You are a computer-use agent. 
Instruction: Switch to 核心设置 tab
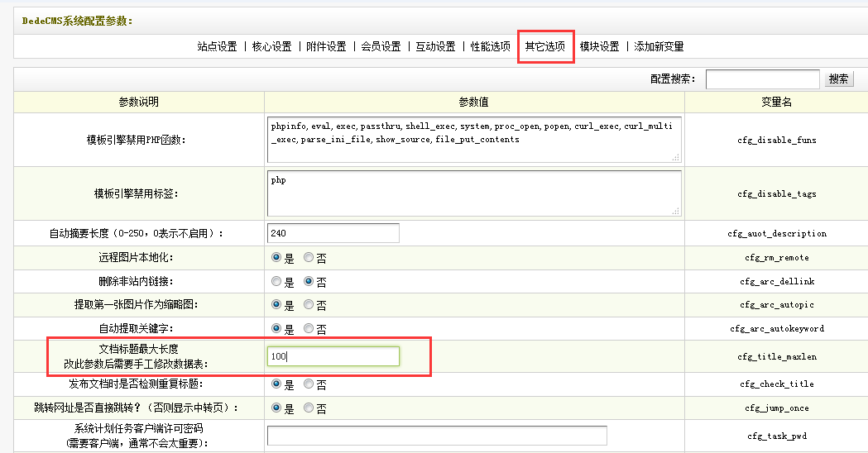pos(271,47)
